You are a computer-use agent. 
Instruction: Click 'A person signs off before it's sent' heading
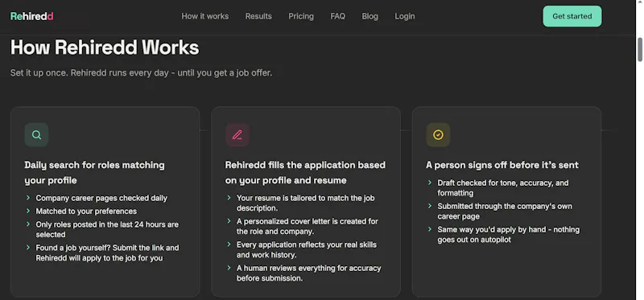click(x=502, y=165)
